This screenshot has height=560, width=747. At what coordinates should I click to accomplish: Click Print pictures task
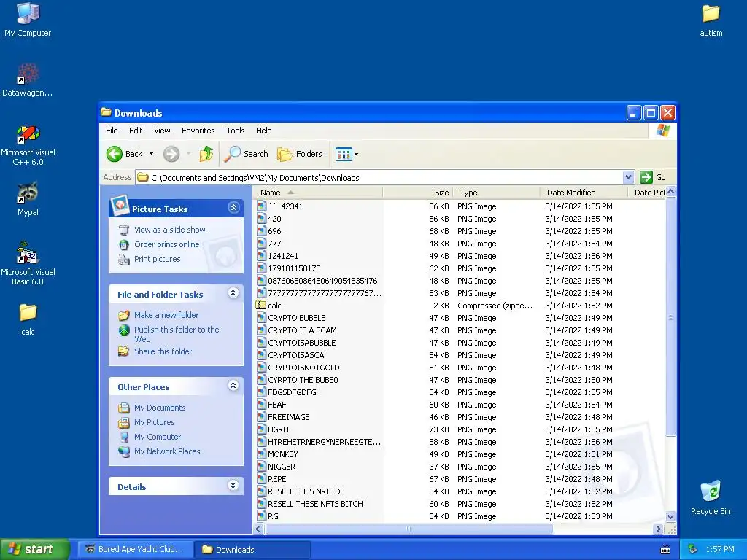click(158, 259)
